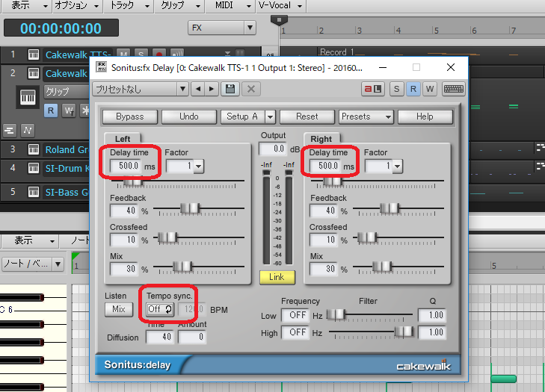Select the Right channel tab
Image resolution: width=545 pixels, height=392 pixels.
321,139
